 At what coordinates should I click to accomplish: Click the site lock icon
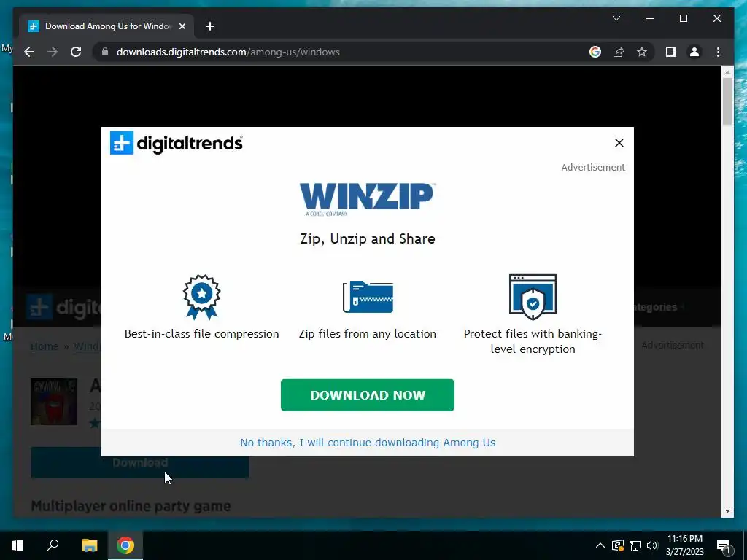[105, 52]
